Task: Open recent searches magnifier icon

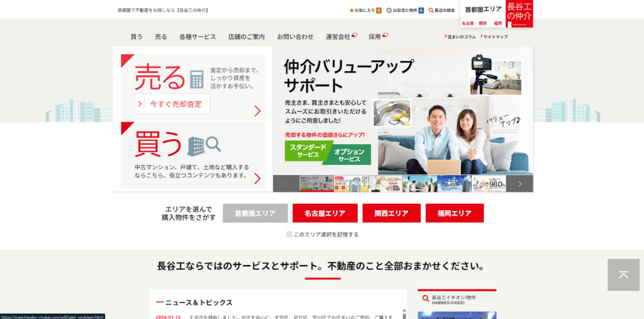Action: (431, 10)
